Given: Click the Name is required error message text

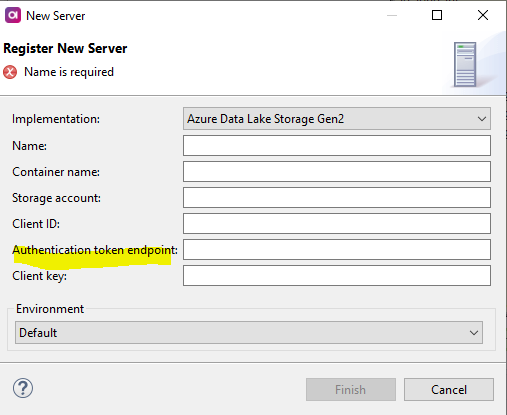Looking at the screenshot, I should pyautogui.click(x=69, y=72).
